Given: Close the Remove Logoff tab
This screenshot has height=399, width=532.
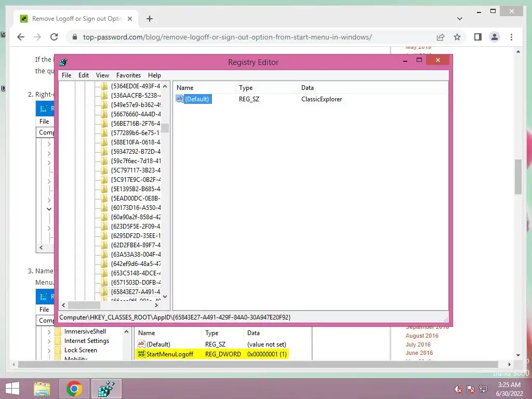Looking at the screenshot, I should (129, 19).
